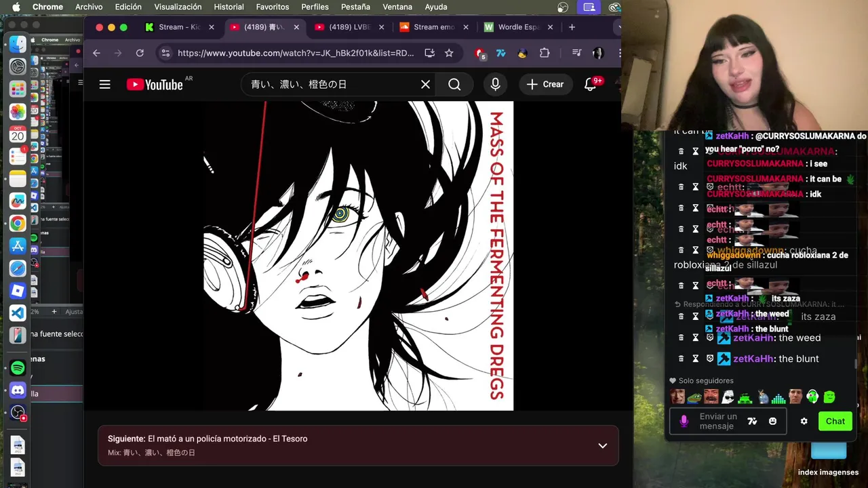
Task: Open the Chrome Extensions puzzle icon
Action: [x=545, y=53]
